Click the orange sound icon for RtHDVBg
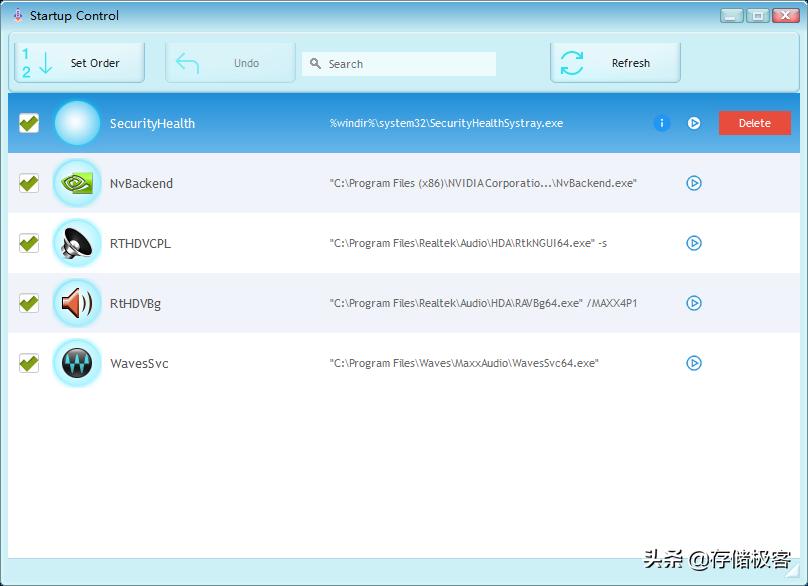The image size is (808, 586). 77,303
